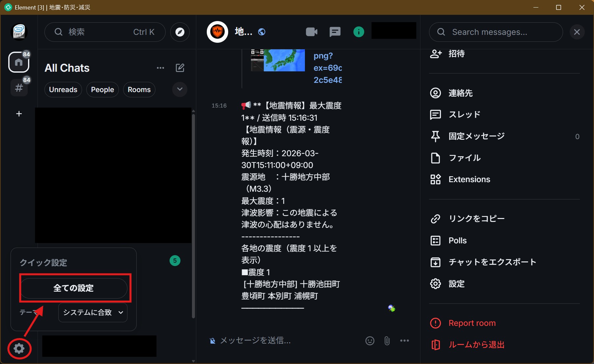Image resolution: width=594 pixels, height=364 pixels.
Task: Attach a file with paperclip icon
Action: click(x=387, y=341)
